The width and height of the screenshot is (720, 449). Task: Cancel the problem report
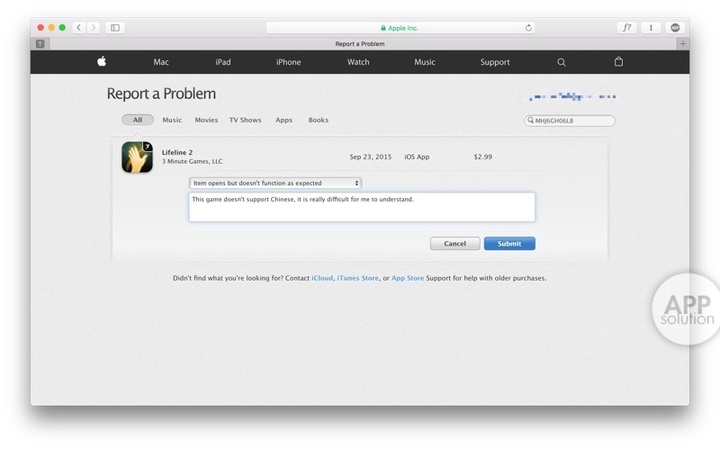point(455,243)
